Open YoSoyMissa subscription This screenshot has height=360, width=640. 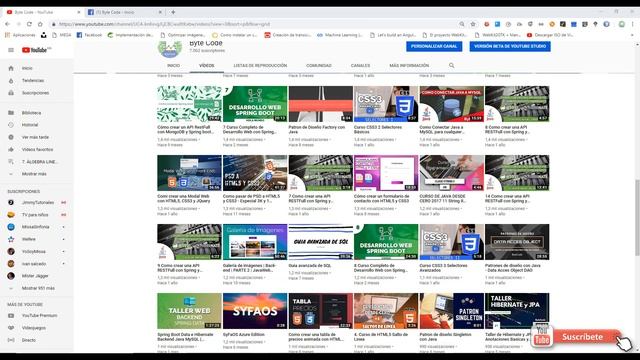(33, 251)
